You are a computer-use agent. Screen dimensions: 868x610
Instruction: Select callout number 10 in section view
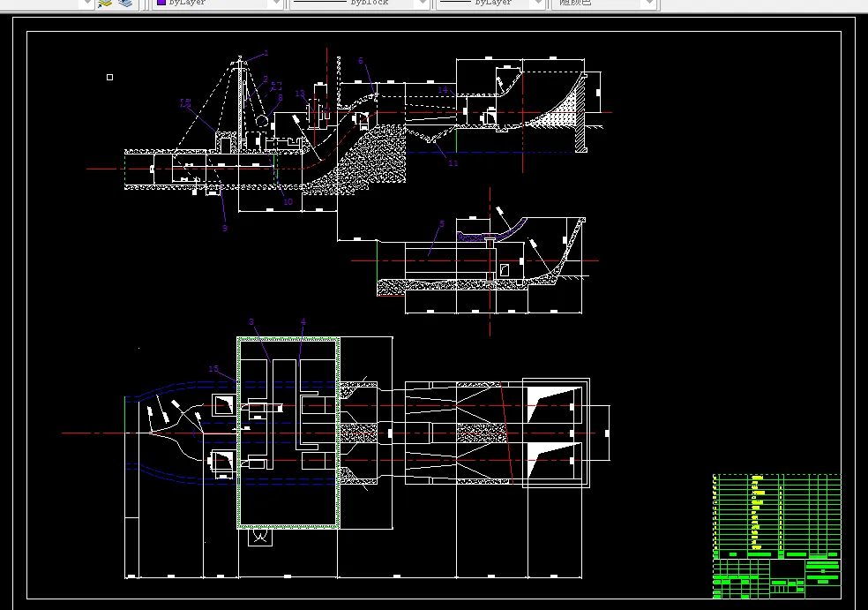[x=288, y=201]
